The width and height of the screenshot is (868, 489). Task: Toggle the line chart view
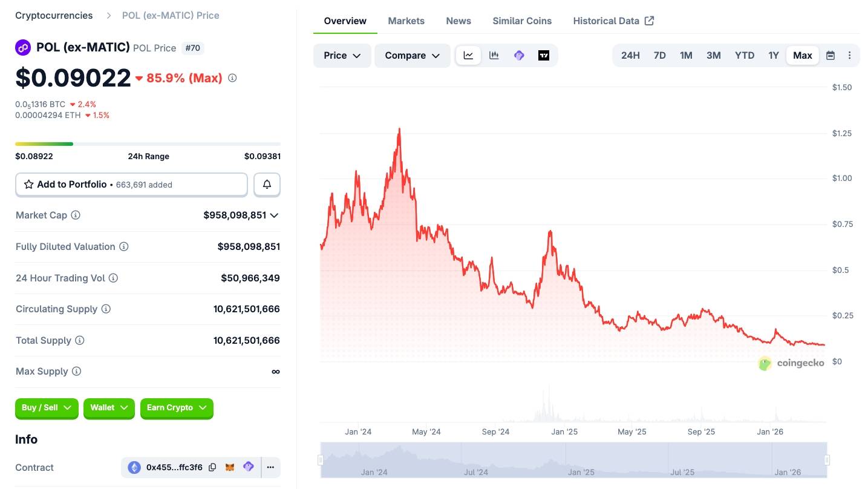coord(468,55)
